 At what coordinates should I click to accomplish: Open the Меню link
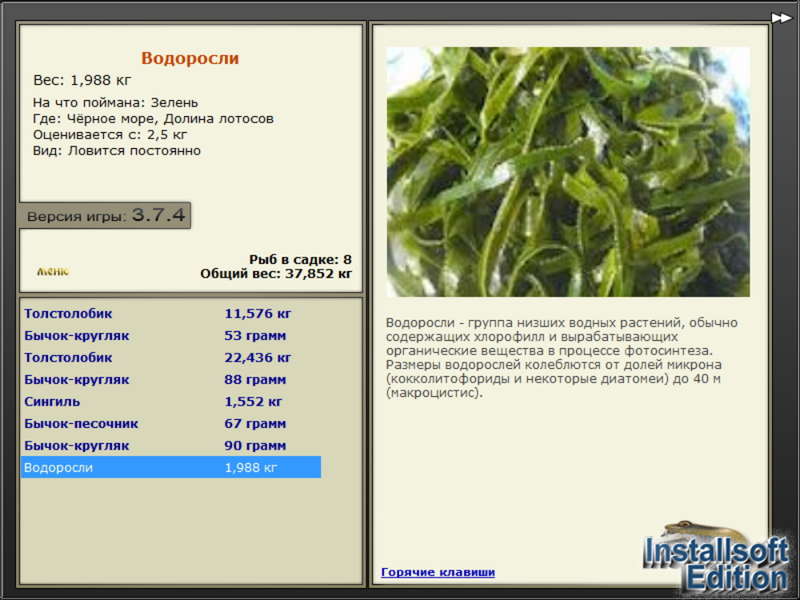pos(53,271)
